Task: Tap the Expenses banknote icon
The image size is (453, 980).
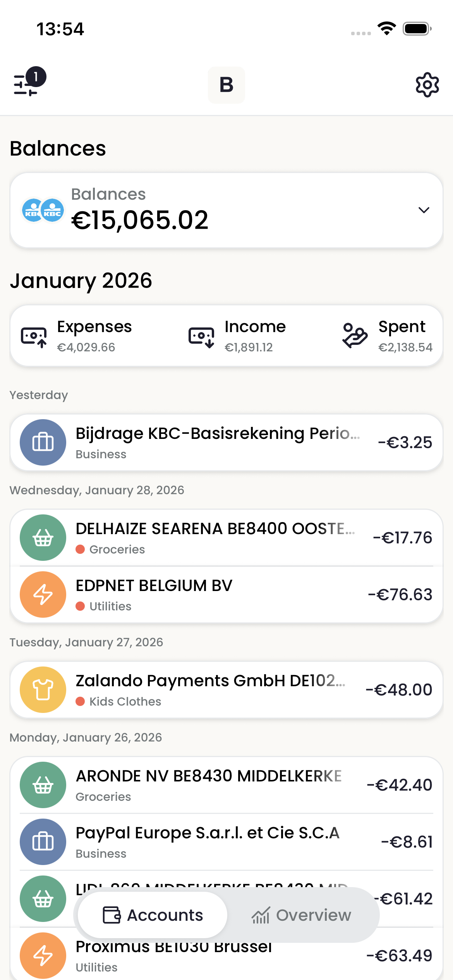Action: (x=34, y=336)
